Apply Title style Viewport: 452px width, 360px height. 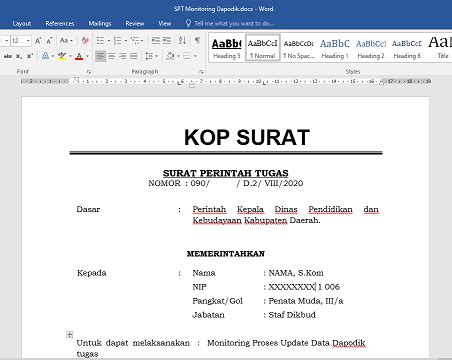pos(440,48)
